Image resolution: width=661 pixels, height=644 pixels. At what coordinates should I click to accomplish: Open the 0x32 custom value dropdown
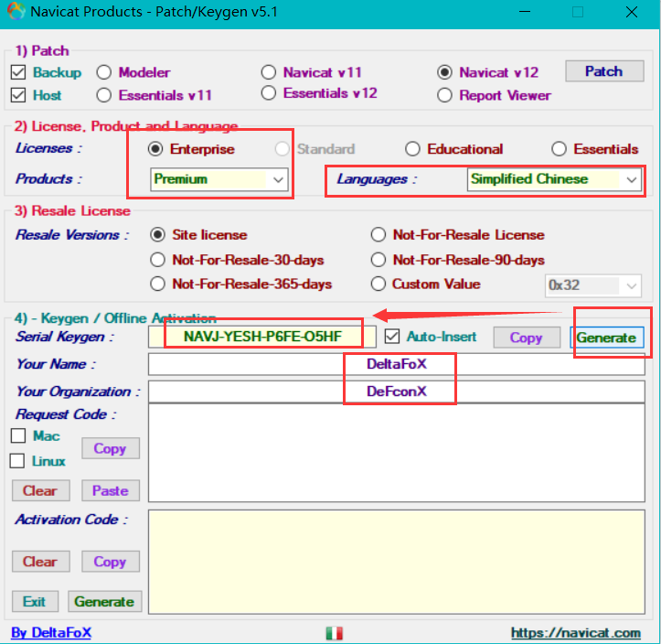(x=592, y=285)
